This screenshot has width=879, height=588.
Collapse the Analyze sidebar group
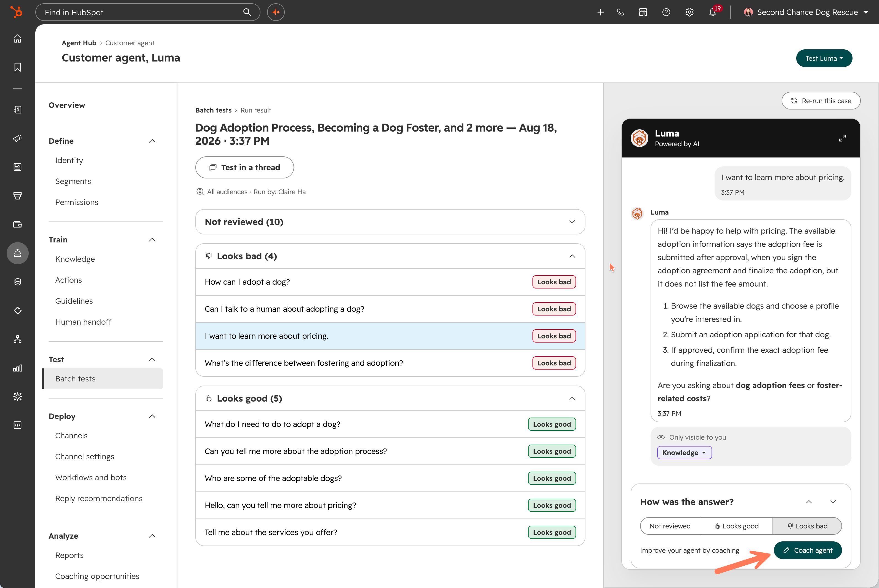152,536
